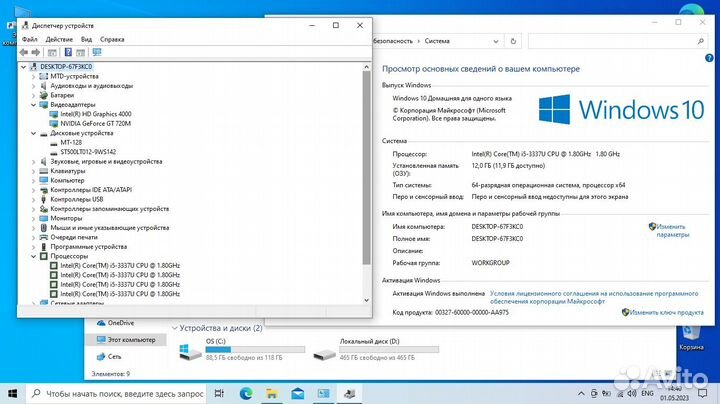Collapse the DESKTOP-67F3KC0 root node
Image resolution: width=720 pixels, height=404 pixels.
click(x=23, y=67)
